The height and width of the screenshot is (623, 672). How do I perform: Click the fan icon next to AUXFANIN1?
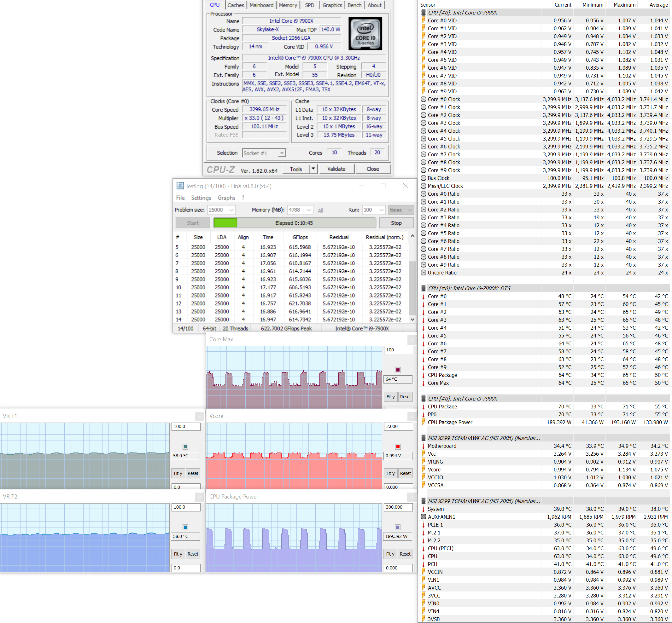coord(424,517)
